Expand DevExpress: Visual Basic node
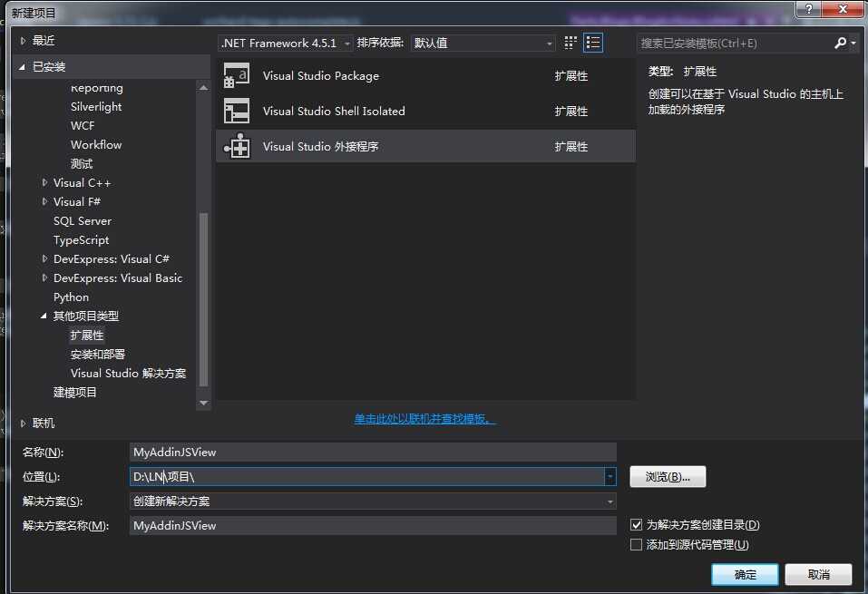The image size is (868, 594). tap(44, 278)
